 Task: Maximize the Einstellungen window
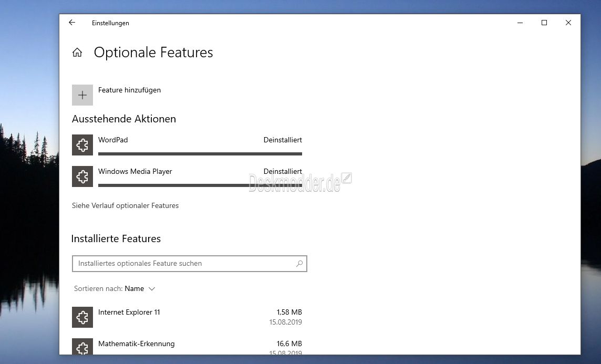click(x=544, y=23)
